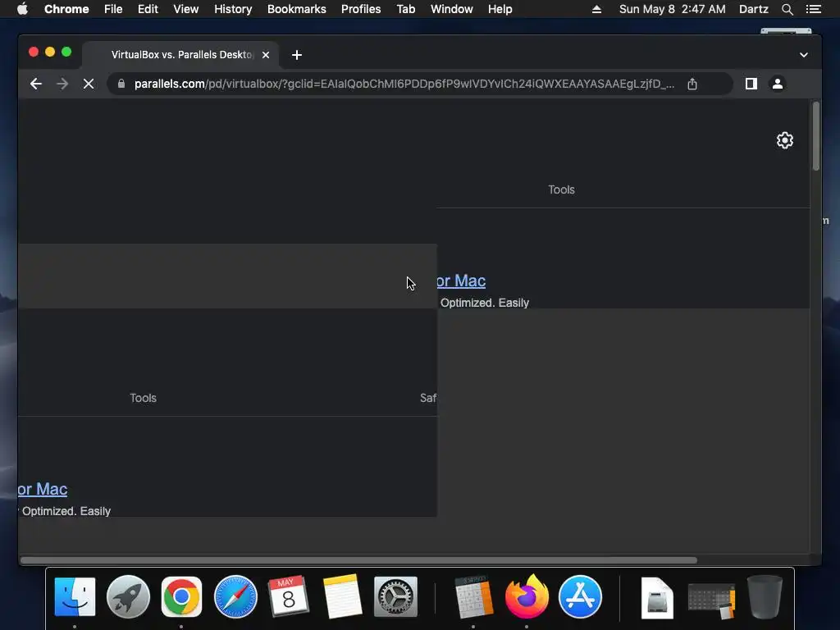The image size is (840, 630).
Task: Select the upper Tools tab
Action: tap(561, 189)
